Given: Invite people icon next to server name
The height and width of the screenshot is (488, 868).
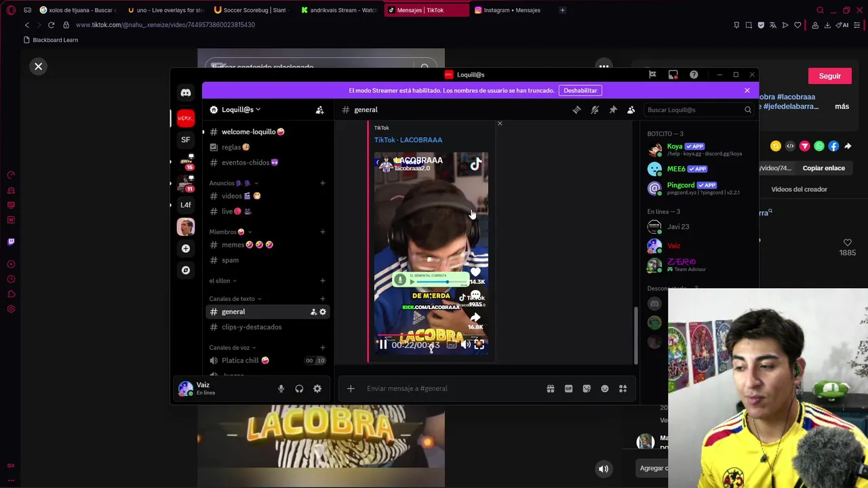Looking at the screenshot, I should 320,110.
